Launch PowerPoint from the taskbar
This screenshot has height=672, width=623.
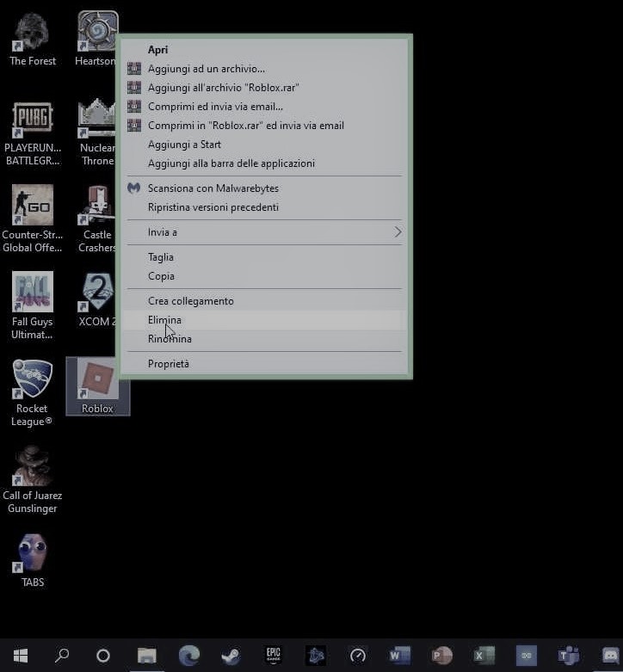coord(441,656)
